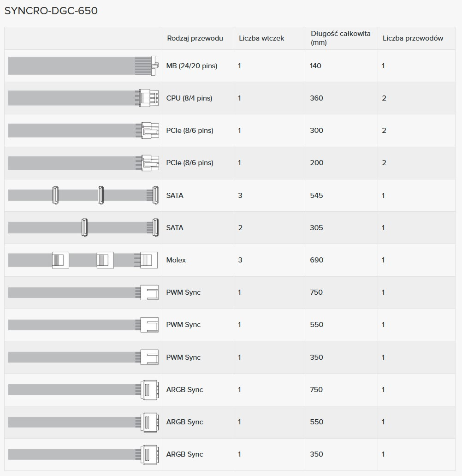Click the "Liczba wtczek" column header

pos(261,38)
